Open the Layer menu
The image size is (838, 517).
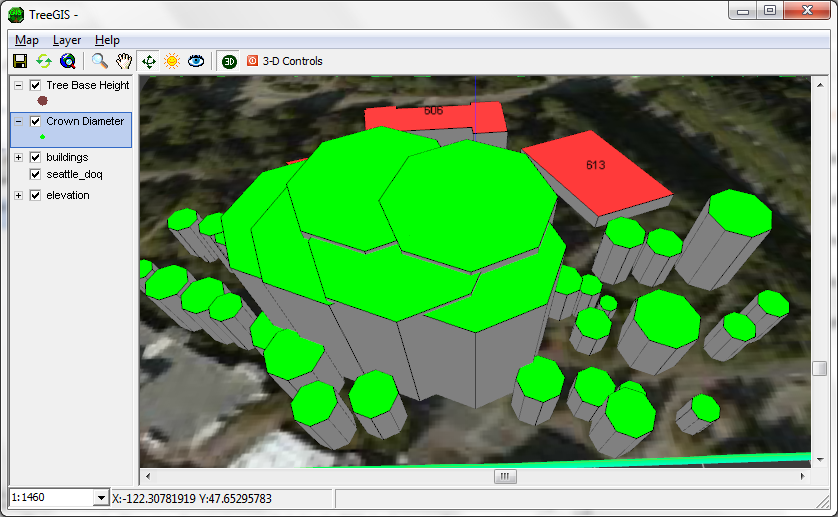pyautogui.click(x=67, y=40)
